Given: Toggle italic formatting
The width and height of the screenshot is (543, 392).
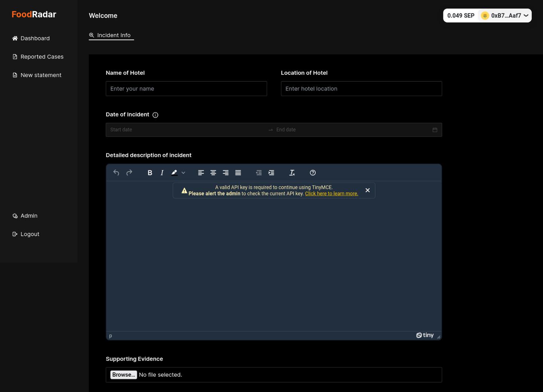Looking at the screenshot, I should (162, 172).
